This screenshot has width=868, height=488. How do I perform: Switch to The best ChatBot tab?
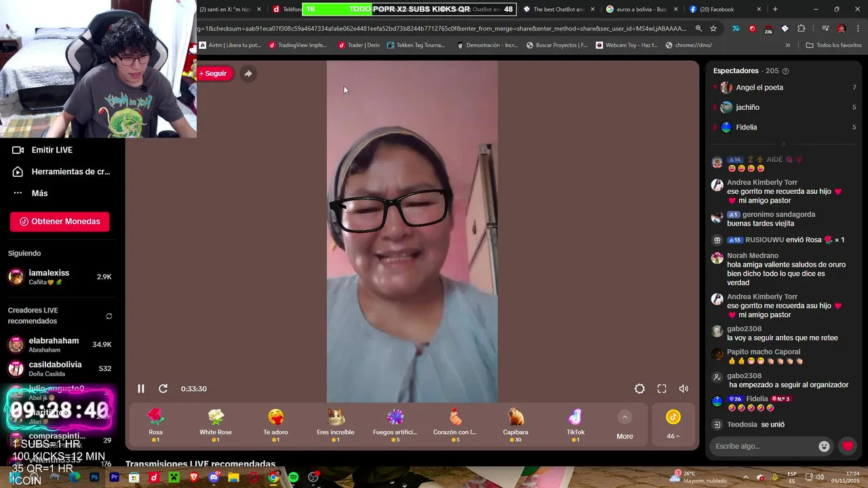pyautogui.click(x=559, y=9)
